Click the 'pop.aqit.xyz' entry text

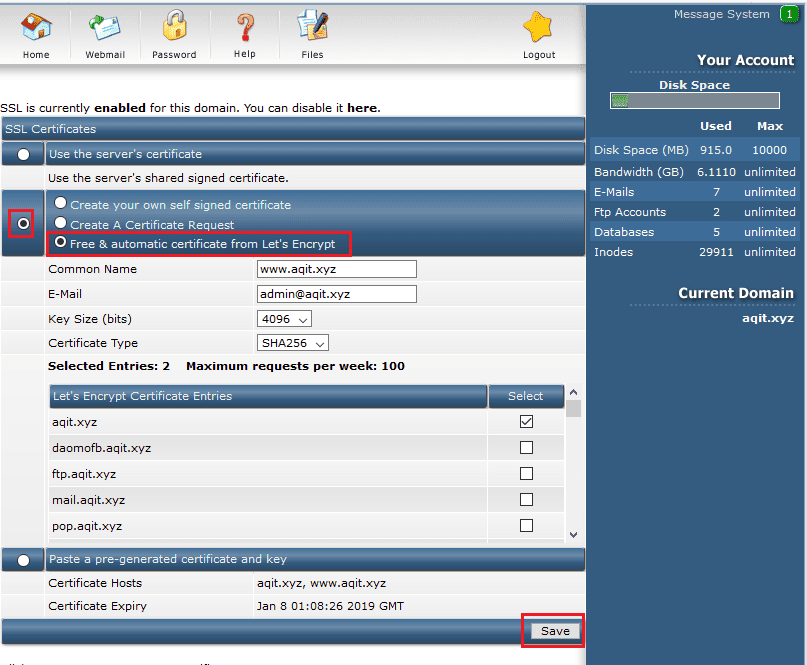click(87, 526)
